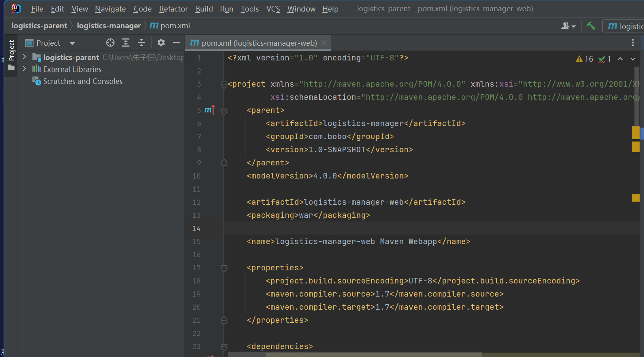Toggle the Project tool window sidebar button
644x357 pixels.
12,50
